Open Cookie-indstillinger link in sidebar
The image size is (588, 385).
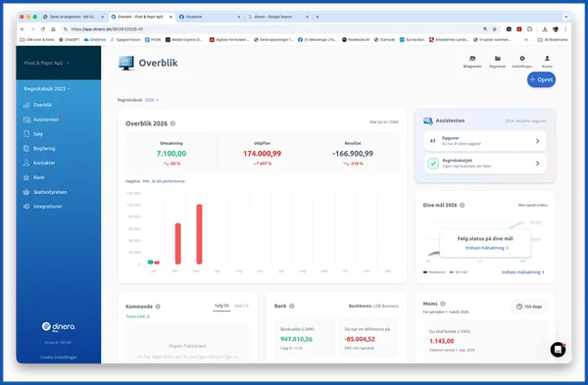(59, 358)
